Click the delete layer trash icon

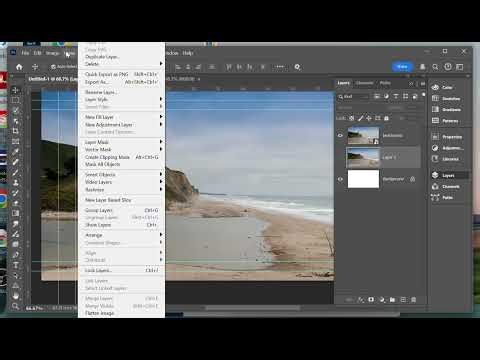point(413,300)
